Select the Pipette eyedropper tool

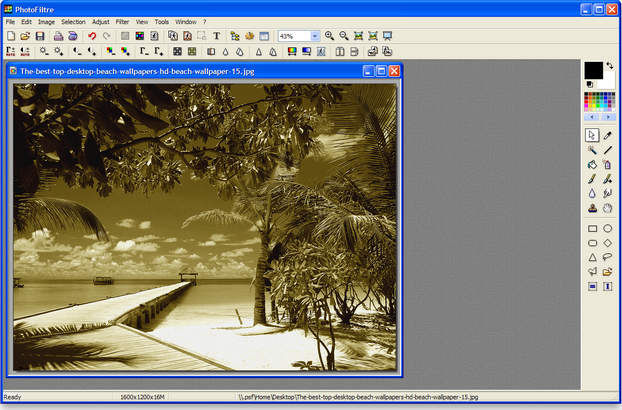pyautogui.click(x=607, y=135)
